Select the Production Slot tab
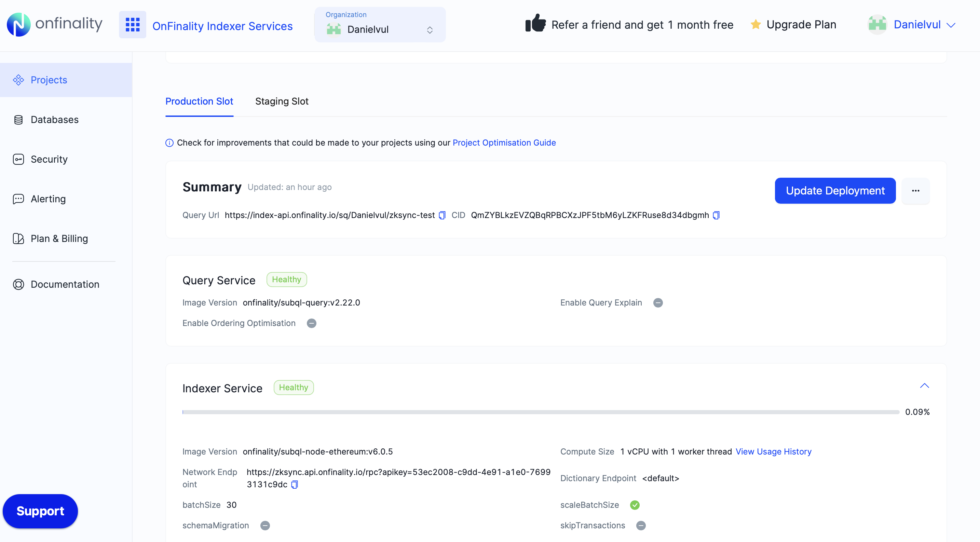 pyautogui.click(x=199, y=101)
